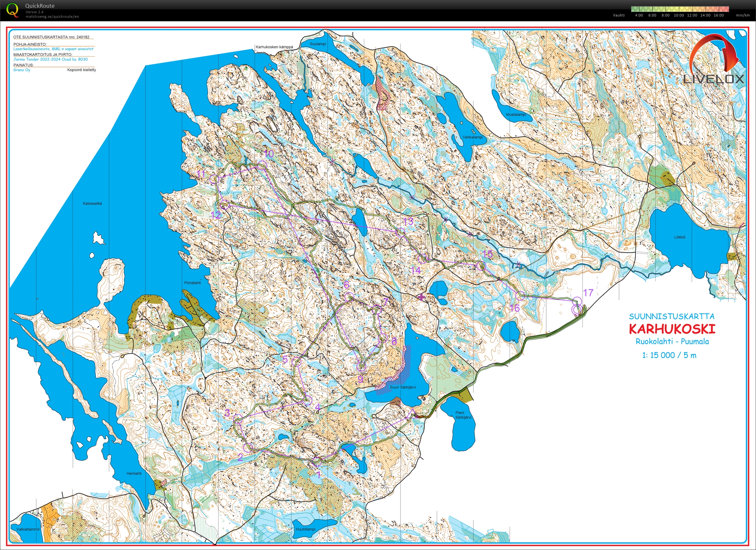Viewport: 756px width, 550px height.
Task: Select control circle number 5
Action: click(296, 362)
